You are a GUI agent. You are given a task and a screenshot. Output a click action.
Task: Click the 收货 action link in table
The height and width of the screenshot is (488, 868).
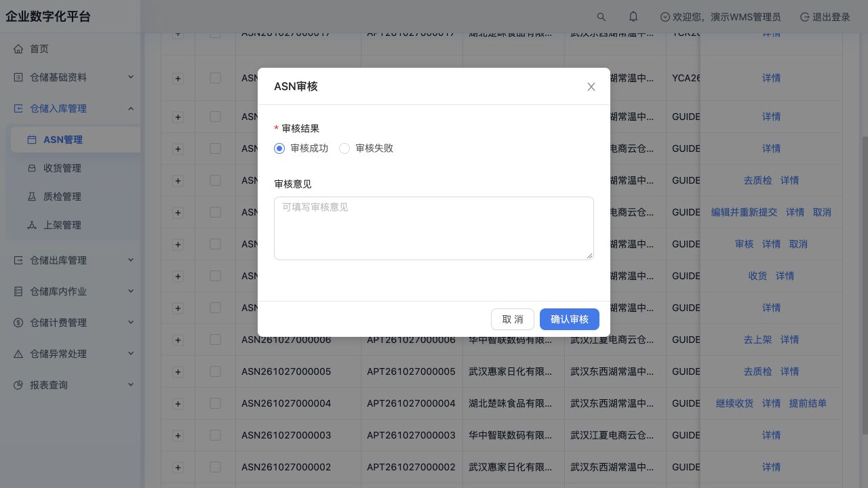pos(757,276)
